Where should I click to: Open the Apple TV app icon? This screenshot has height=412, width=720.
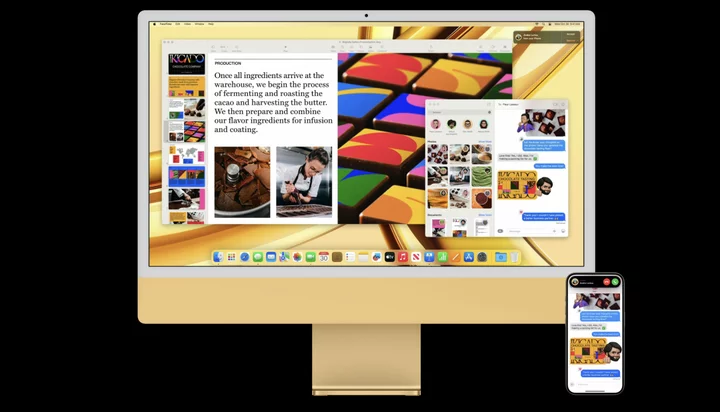click(389, 257)
